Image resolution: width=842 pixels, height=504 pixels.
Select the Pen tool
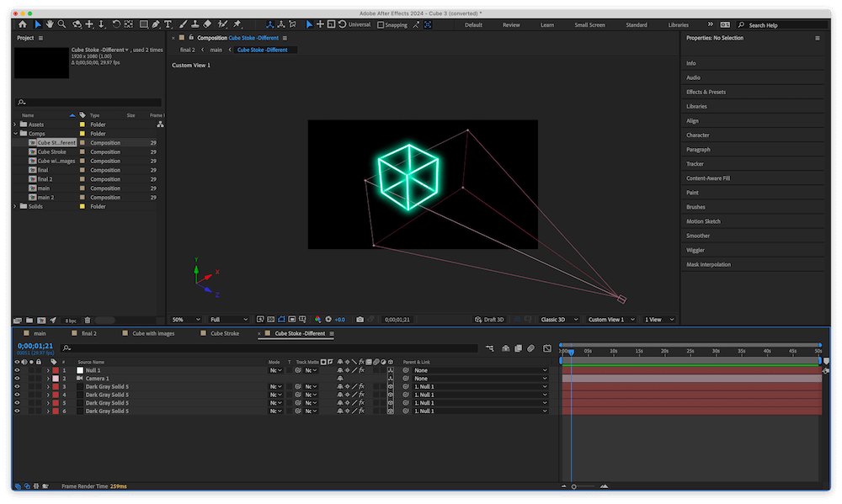coord(156,24)
